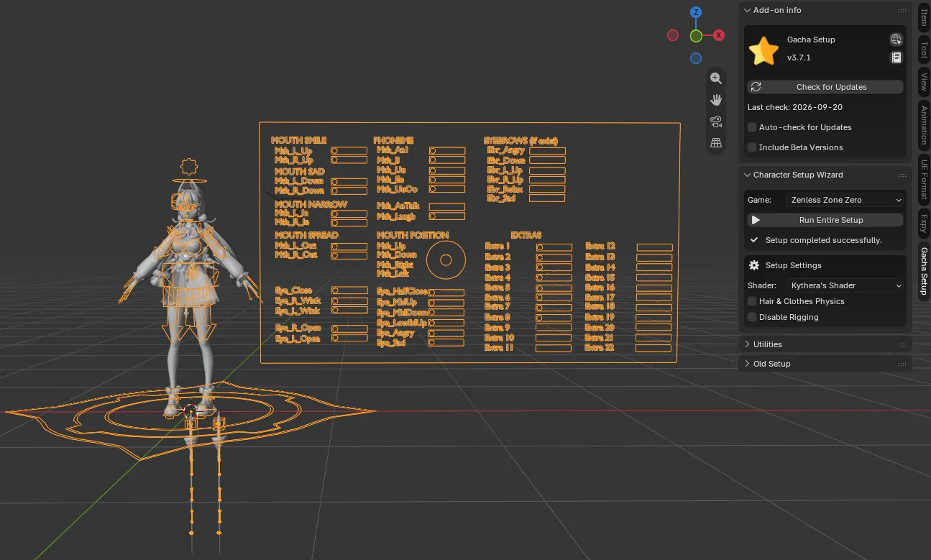Switch orthographic perspective grid icon

coord(715,143)
